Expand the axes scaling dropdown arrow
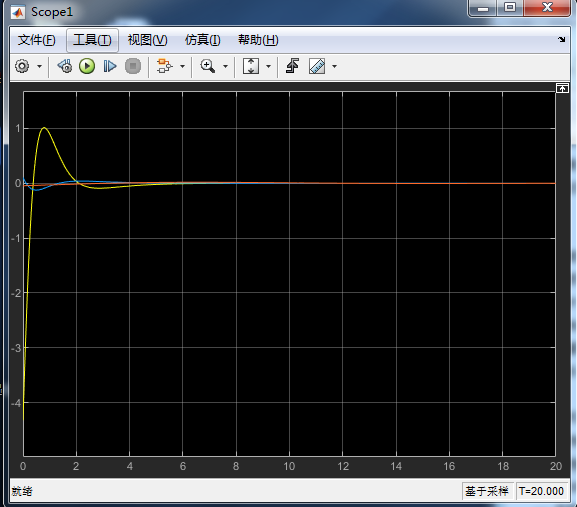 click(268, 67)
